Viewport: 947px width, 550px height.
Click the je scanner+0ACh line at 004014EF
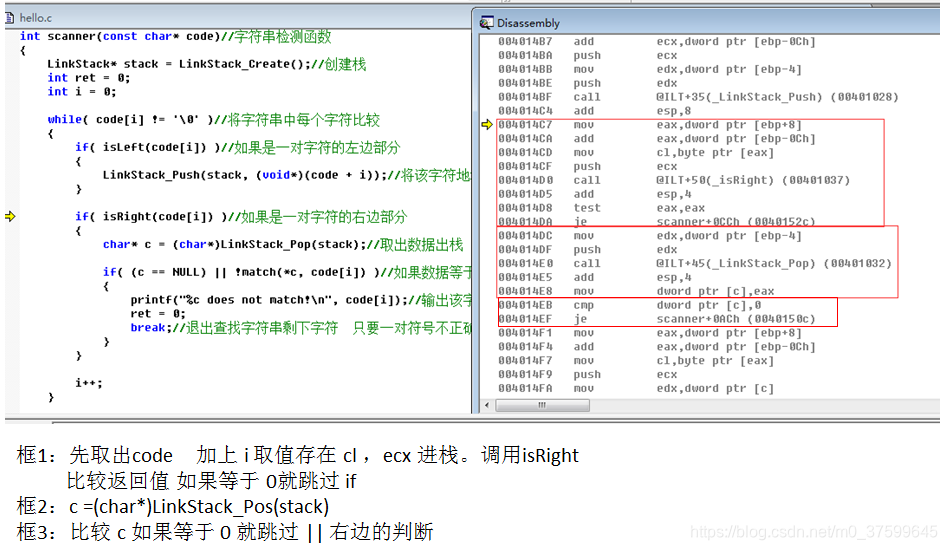657,319
